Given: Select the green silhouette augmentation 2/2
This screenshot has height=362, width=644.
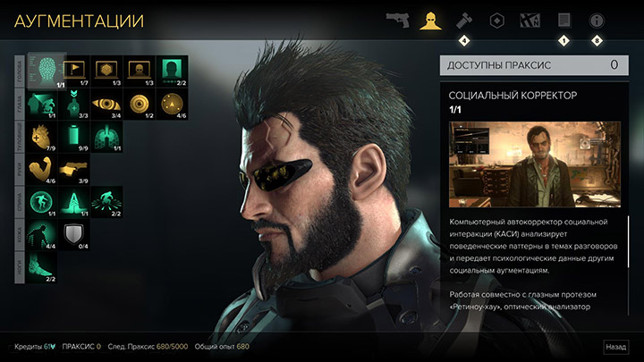Looking at the screenshot, I should click(172, 71).
